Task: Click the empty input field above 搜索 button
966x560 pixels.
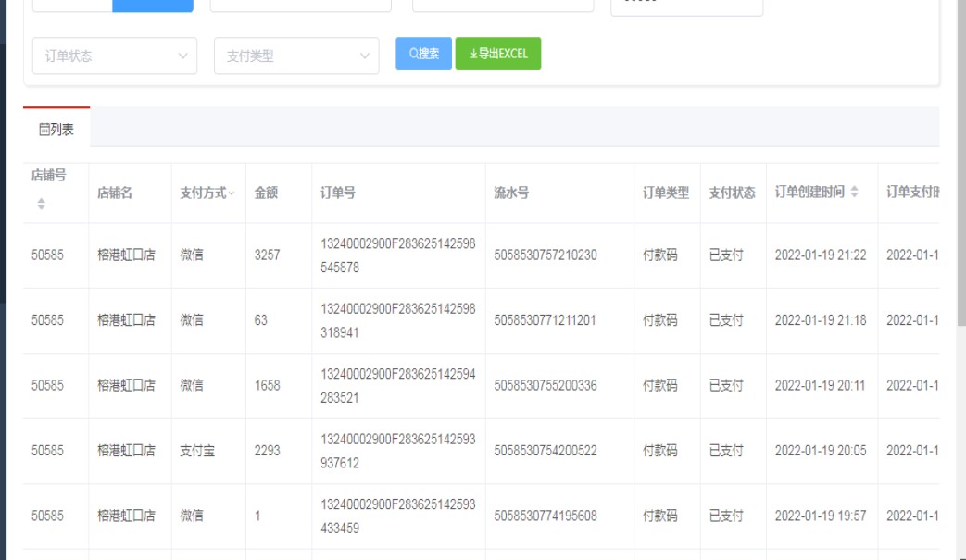Action: 503,5
